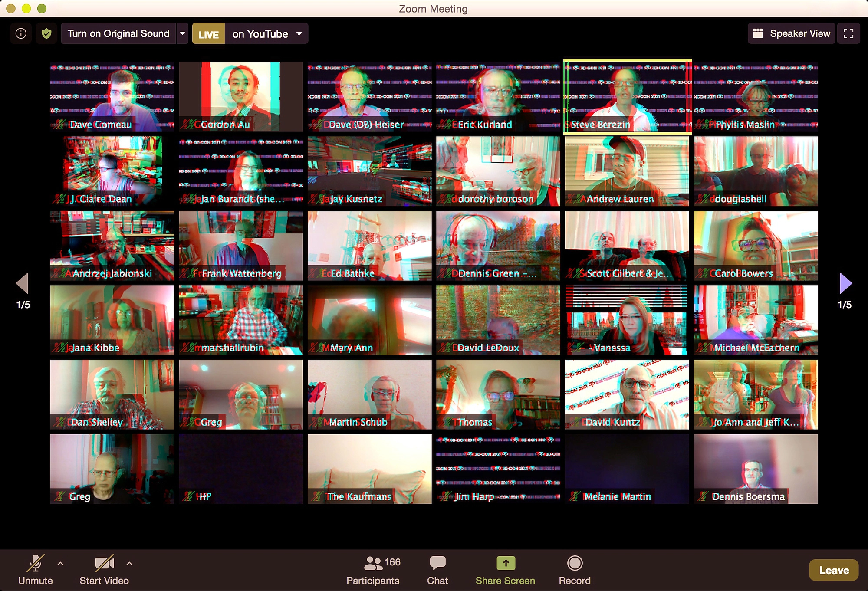
Task: Open the Chat bubble icon
Action: [437, 563]
